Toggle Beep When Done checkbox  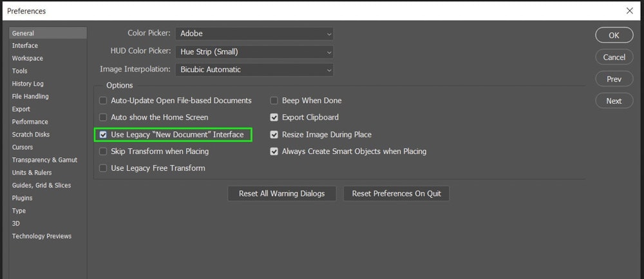click(274, 101)
